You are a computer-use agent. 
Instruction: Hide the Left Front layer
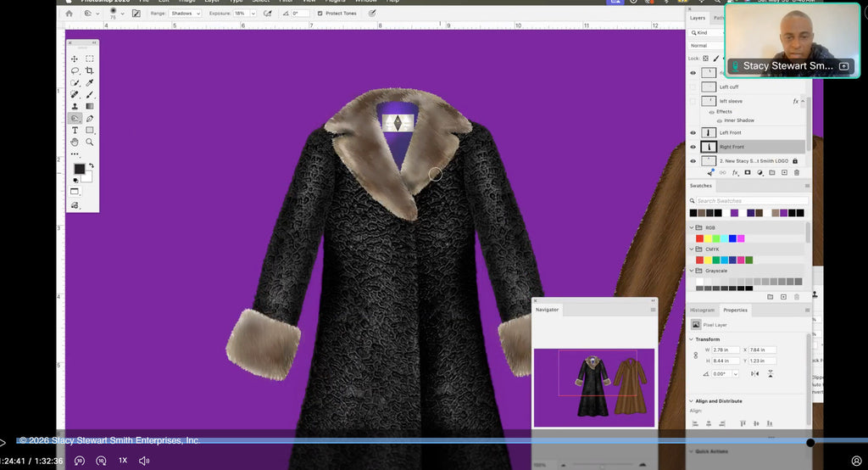coord(693,133)
